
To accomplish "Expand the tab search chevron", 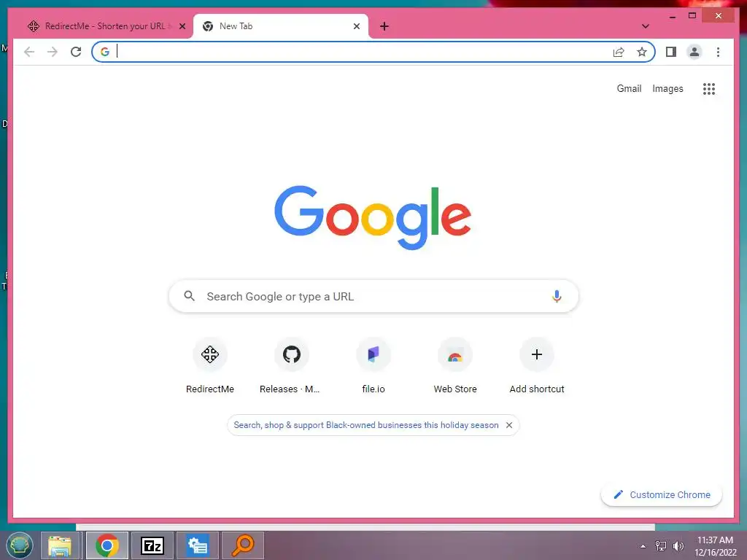I will pos(646,26).
